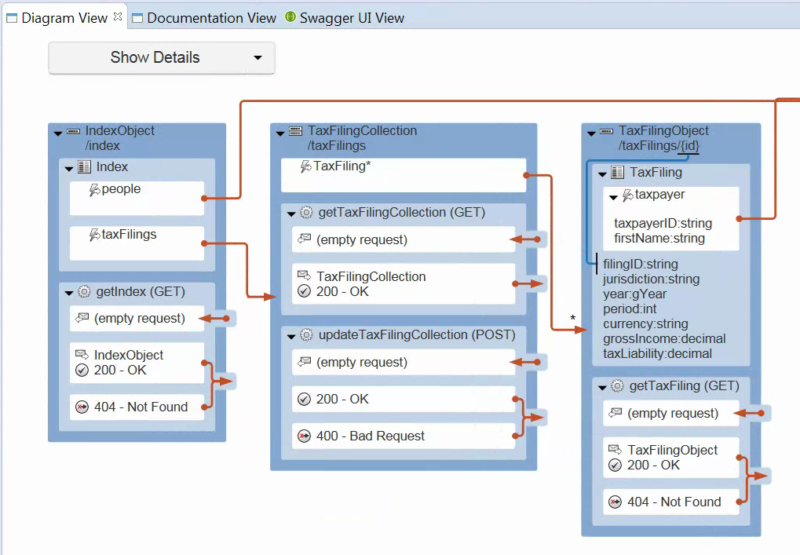Select the /index path label
800x555 pixels.
[x=103, y=146]
